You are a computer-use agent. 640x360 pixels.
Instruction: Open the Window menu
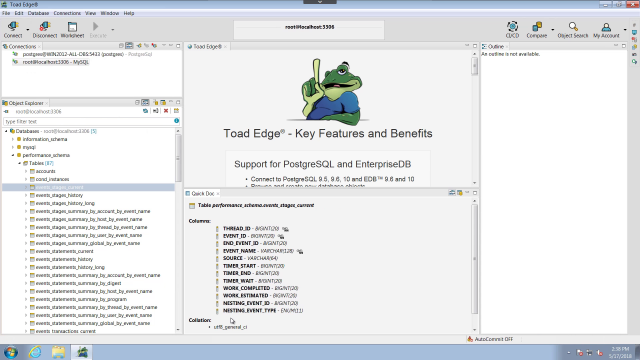pyautogui.click(x=109, y=13)
